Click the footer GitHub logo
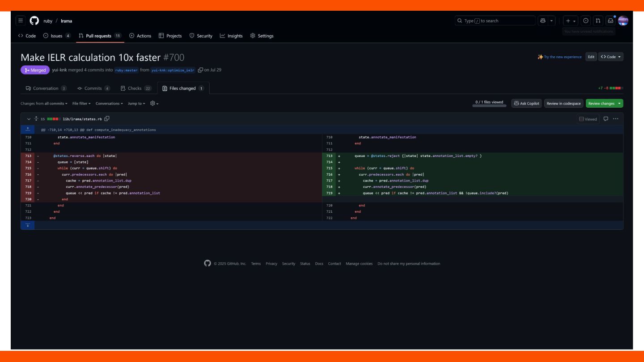 (207, 263)
